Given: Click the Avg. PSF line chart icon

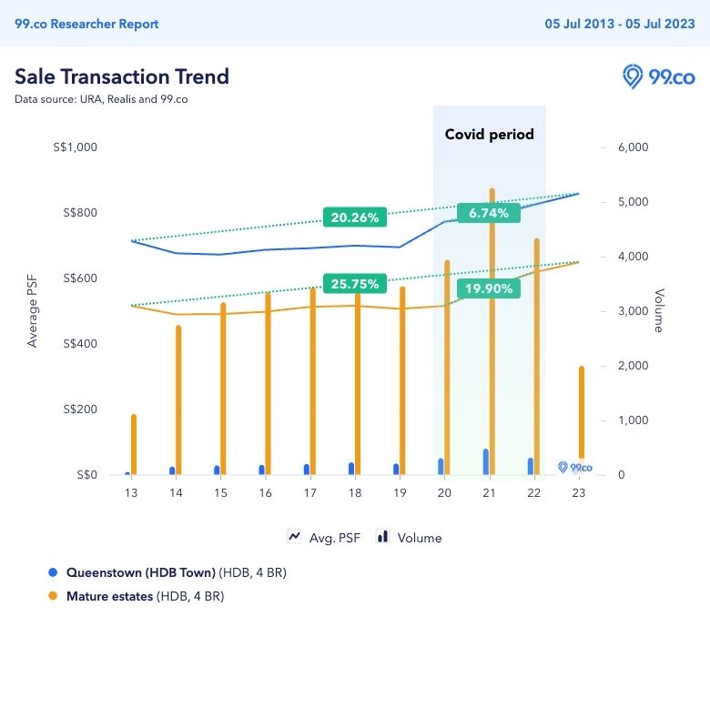Looking at the screenshot, I should pos(294,537).
